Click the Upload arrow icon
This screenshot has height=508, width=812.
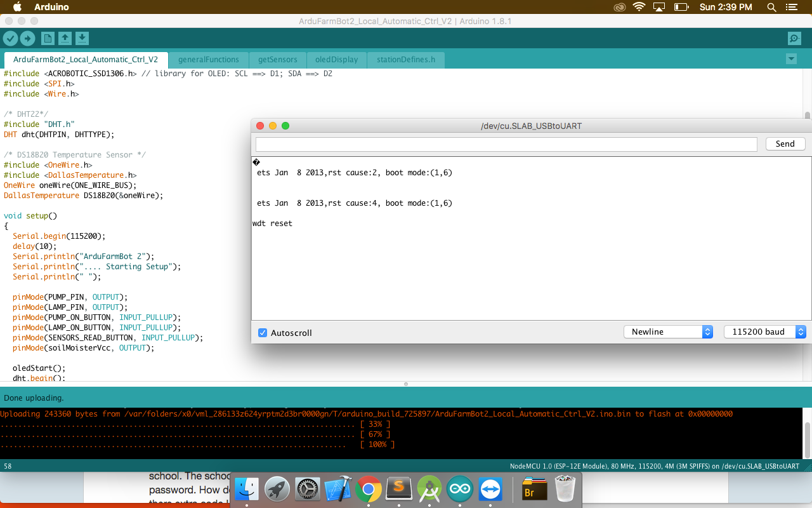(x=27, y=39)
